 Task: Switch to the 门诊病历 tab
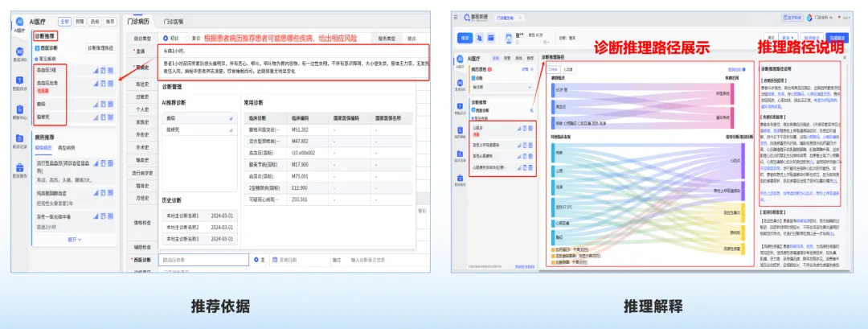click(x=138, y=22)
